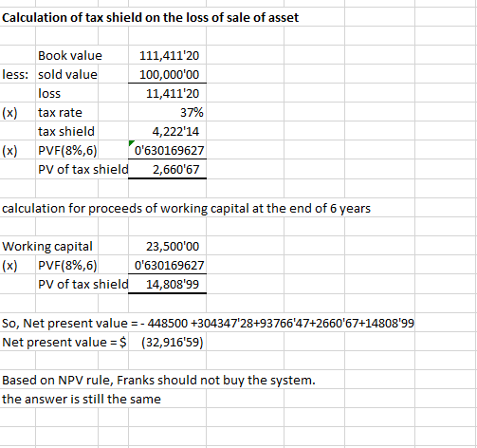Image resolution: width=477 pixels, height=448 pixels.
Task: Click the cell showing 100,000'00
Action: [169, 75]
